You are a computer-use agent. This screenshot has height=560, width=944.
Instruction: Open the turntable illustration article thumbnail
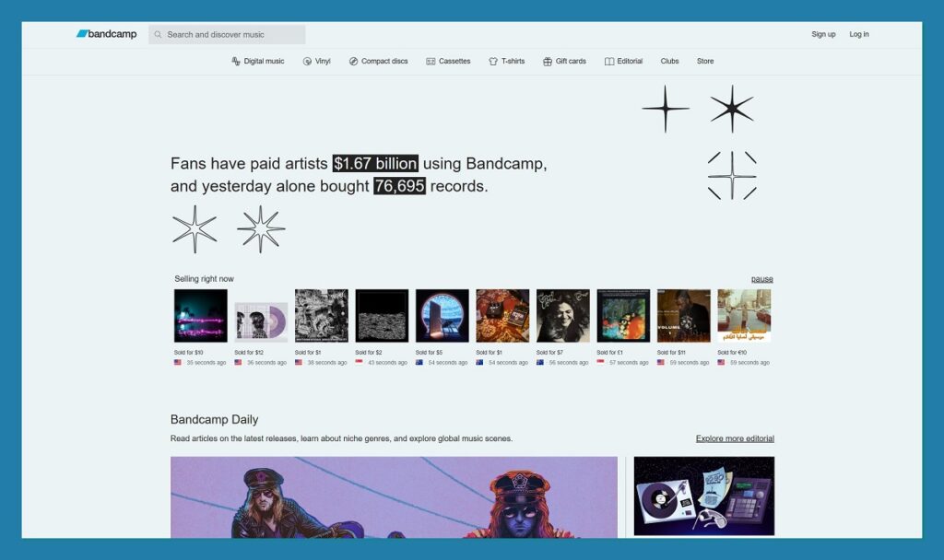[703, 496]
